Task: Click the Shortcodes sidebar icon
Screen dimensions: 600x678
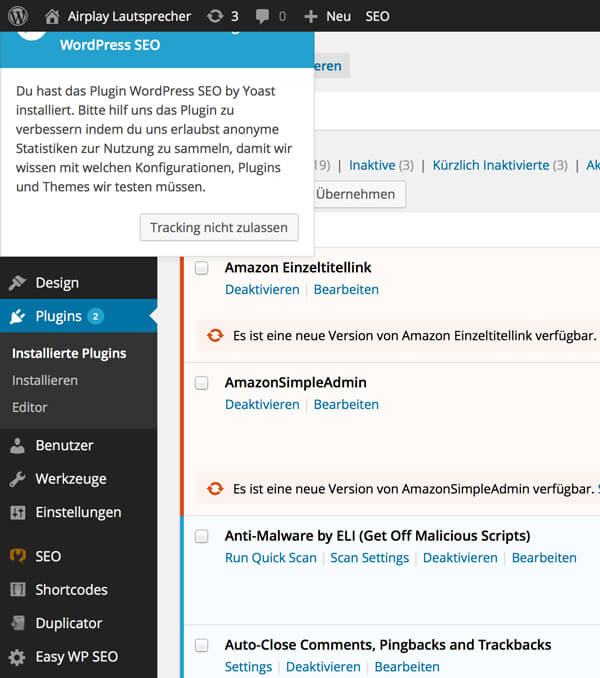Action: [x=18, y=589]
